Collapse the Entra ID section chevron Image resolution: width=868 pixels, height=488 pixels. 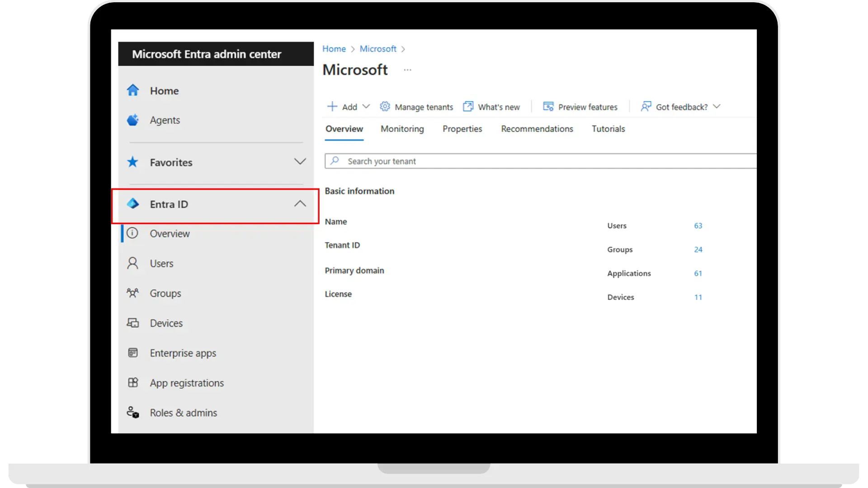[x=300, y=204]
